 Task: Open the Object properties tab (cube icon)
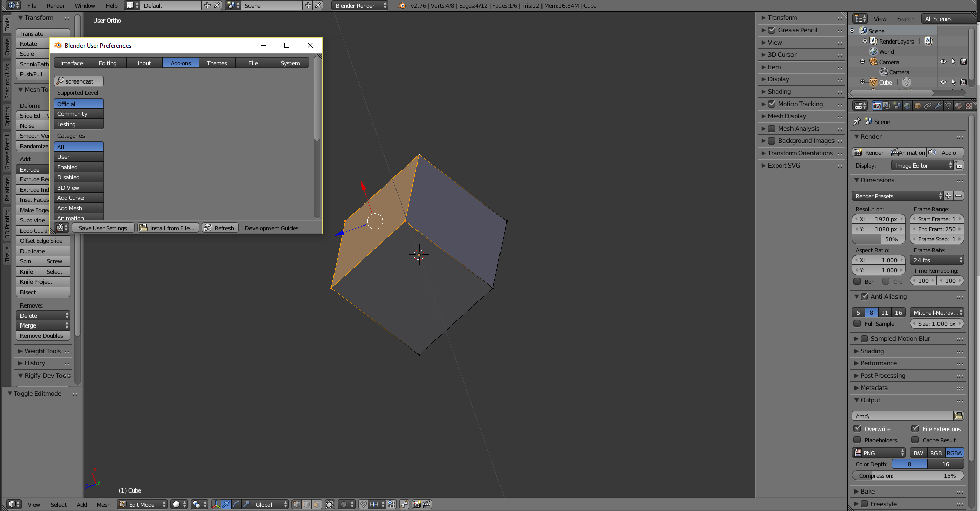(x=918, y=106)
